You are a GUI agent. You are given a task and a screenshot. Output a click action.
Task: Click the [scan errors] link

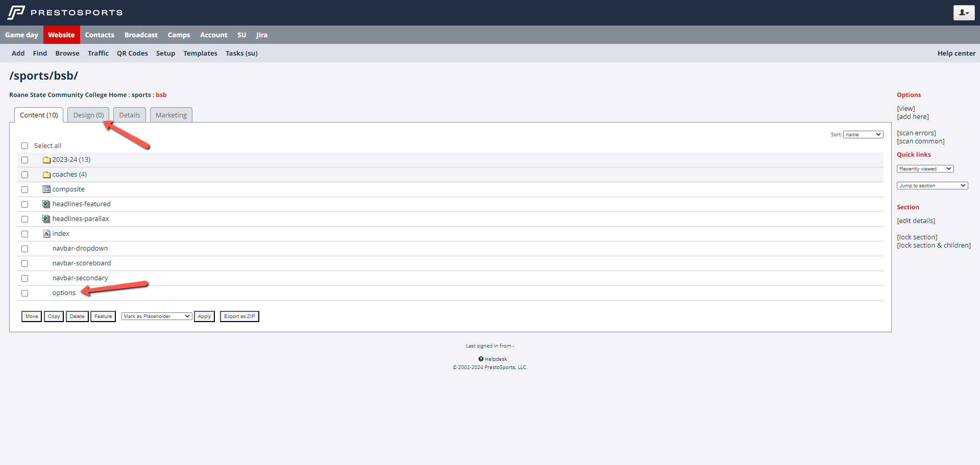[x=916, y=133]
